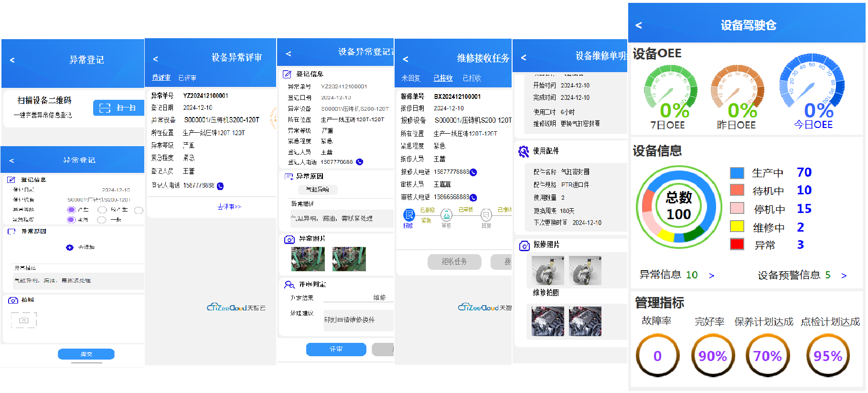Click the phone icon beside 登记人电话 in 设备异常评审
This screenshot has width=868, height=393.
[220, 186]
